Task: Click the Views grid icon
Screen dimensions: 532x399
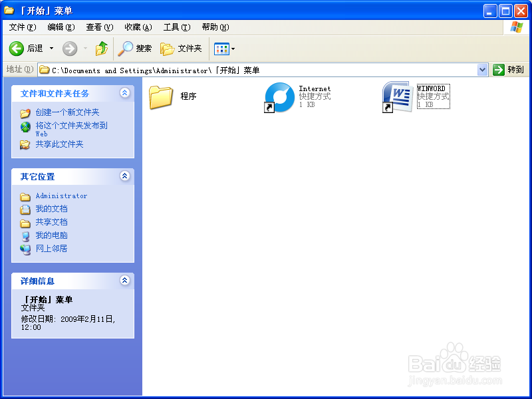Action: [221, 49]
